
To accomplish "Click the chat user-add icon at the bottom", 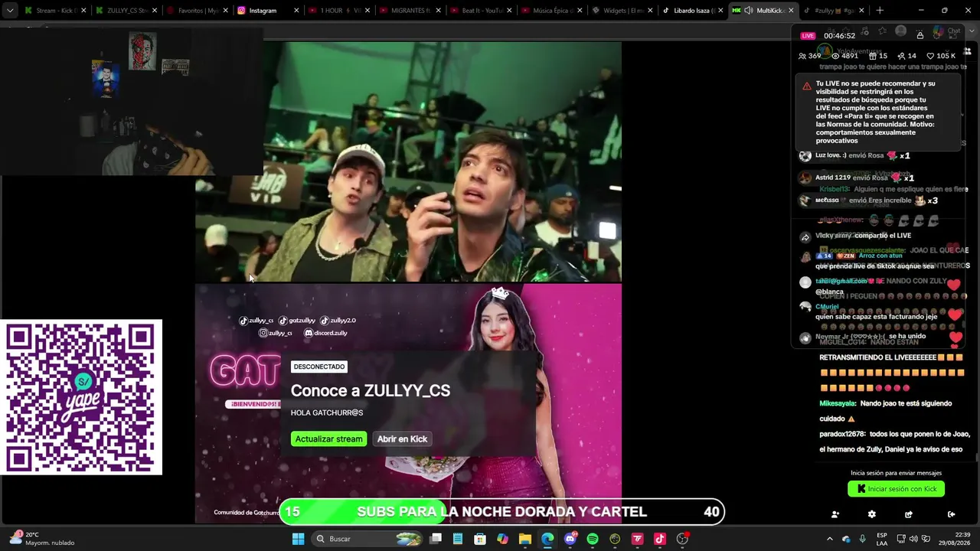I will pyautogui.click(x=835, y=514).
